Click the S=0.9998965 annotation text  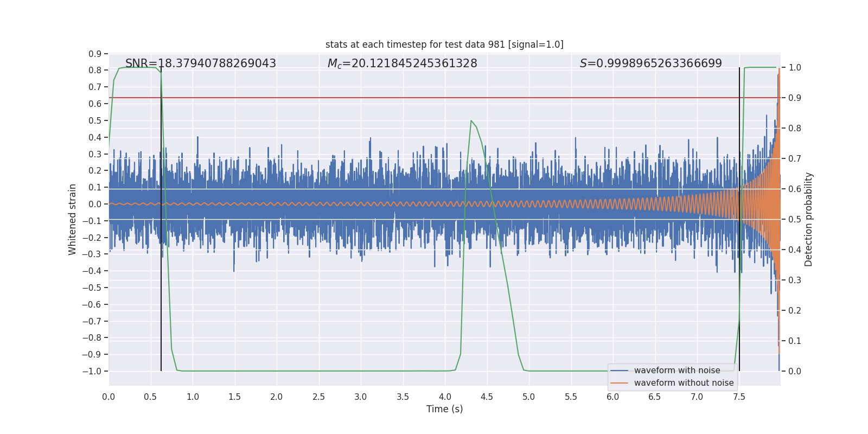650,63
